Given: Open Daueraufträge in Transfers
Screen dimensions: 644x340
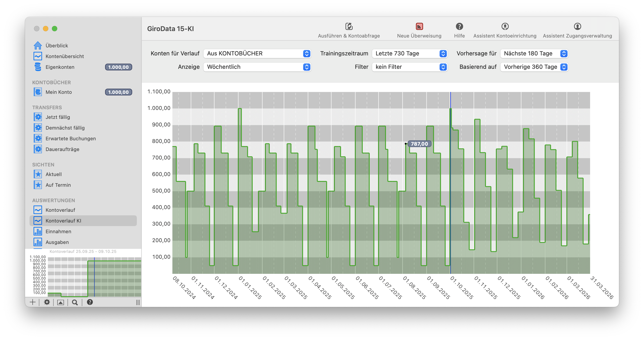Looking at the screenshot, I should point(62,149).
